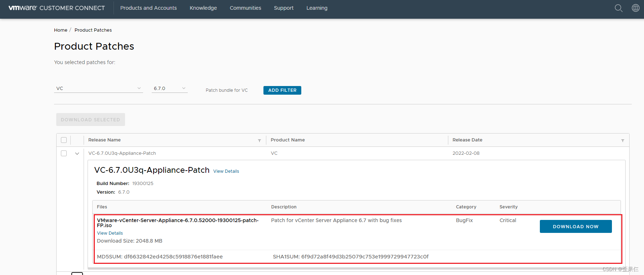
Task: Open View Details beside patch title
Action: click(226, 171)
